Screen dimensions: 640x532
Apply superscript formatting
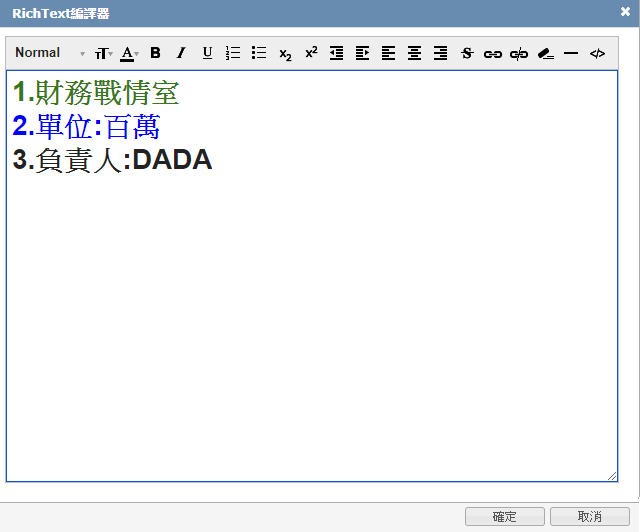tap(311, 53)
